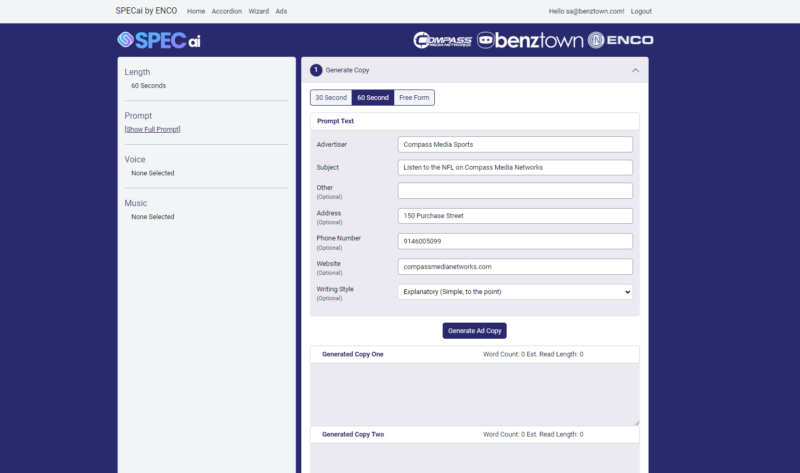800x473 pixels.
Task: Click the benztown logo
Action: [x=530, y=40]
